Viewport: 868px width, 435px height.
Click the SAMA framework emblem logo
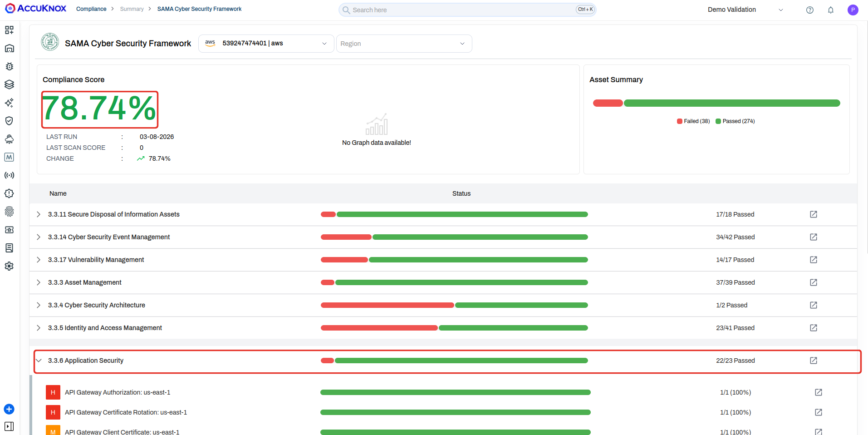(x=50, y=42)
